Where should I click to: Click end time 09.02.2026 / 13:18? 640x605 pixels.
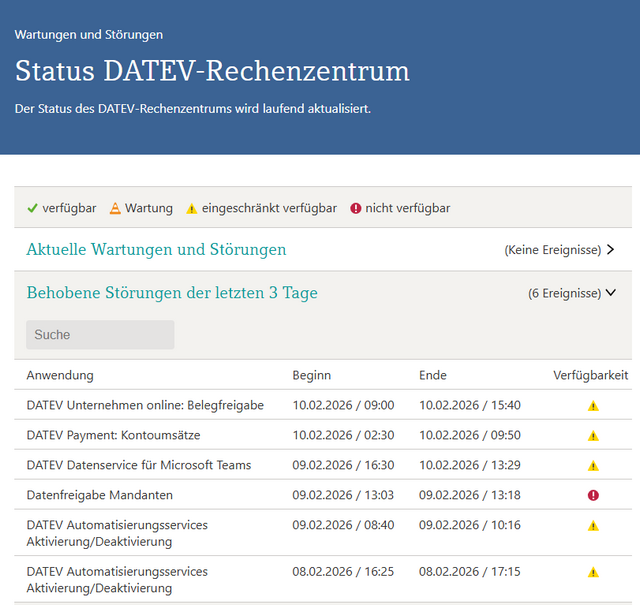tap(470, 495)
